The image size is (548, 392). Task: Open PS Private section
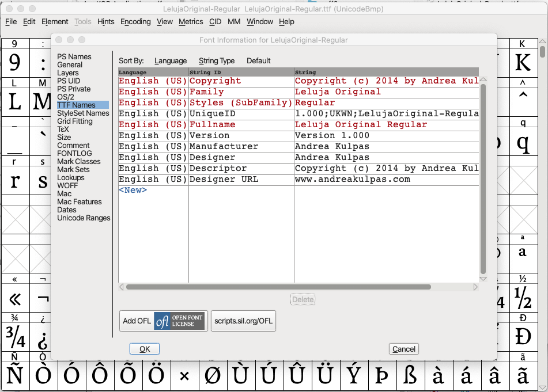pyautogui.click(x=74, y=89)
